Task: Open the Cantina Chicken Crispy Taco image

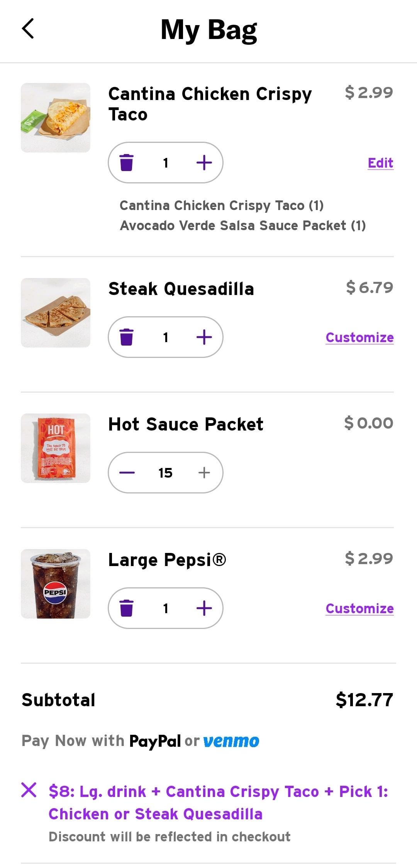Action: (x=56, y=118)
